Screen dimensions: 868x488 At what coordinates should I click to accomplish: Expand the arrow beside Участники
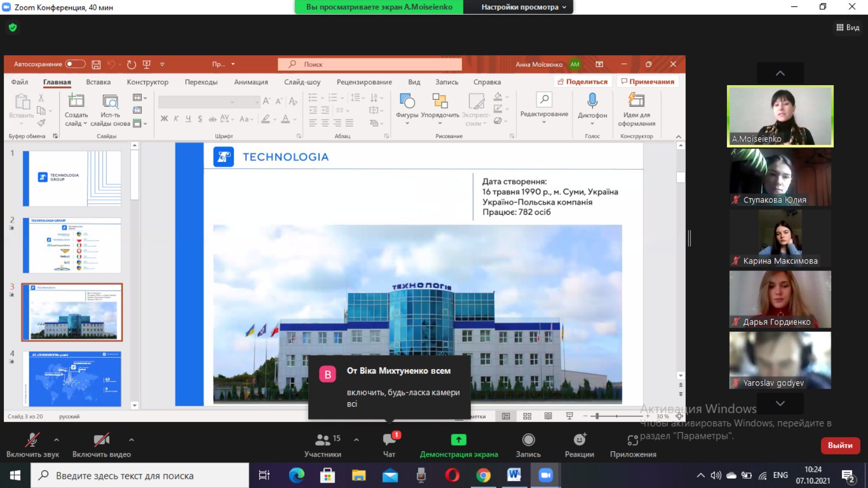(356, 440)
